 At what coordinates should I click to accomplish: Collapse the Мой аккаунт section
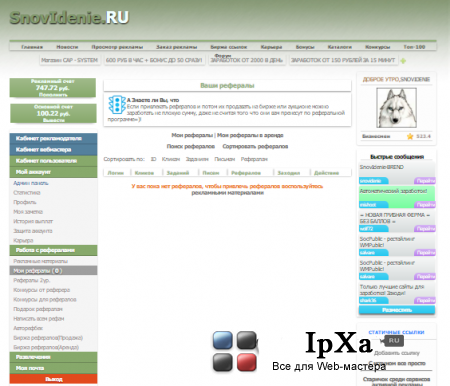(x=53, y=172)
